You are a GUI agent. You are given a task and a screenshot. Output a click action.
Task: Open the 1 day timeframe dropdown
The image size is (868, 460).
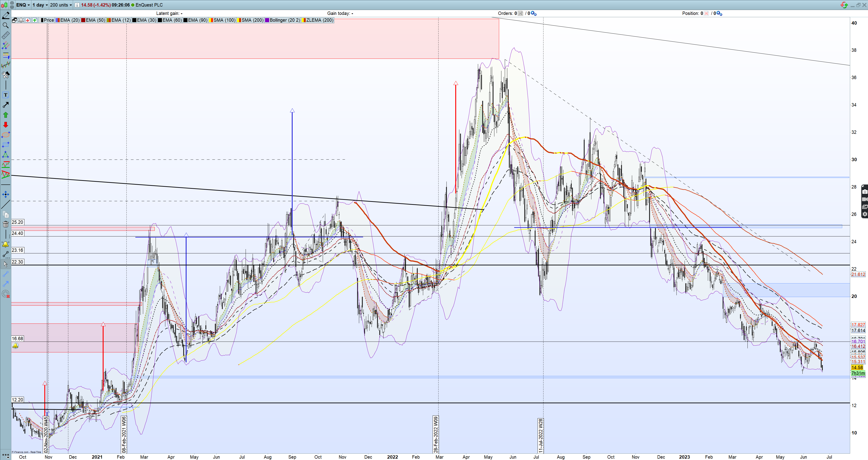[x=40, y=5]
